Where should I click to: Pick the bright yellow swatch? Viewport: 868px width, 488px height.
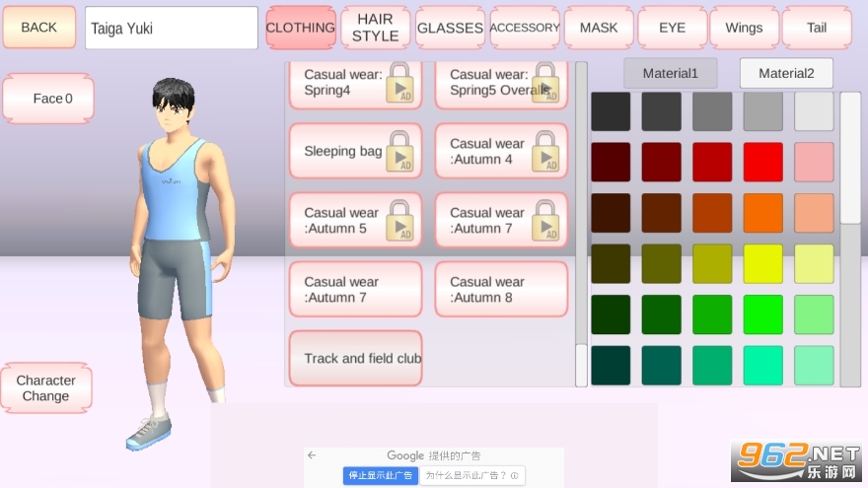coord(763,264)
